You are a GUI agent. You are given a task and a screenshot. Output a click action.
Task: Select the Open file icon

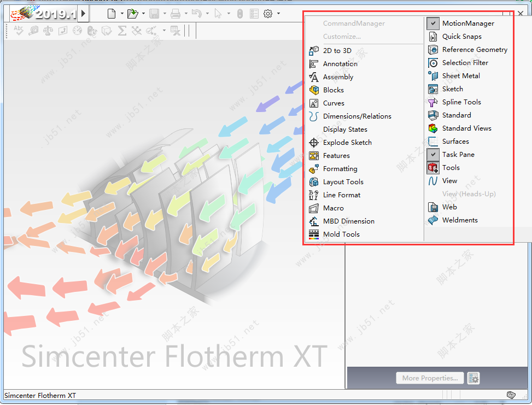click(x=133, y=13)
